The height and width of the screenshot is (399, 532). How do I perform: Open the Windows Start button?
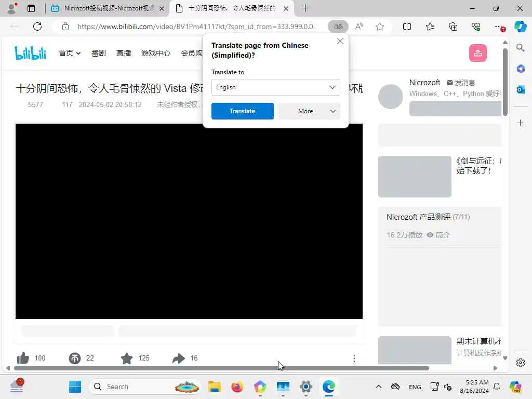click(75, 387)
